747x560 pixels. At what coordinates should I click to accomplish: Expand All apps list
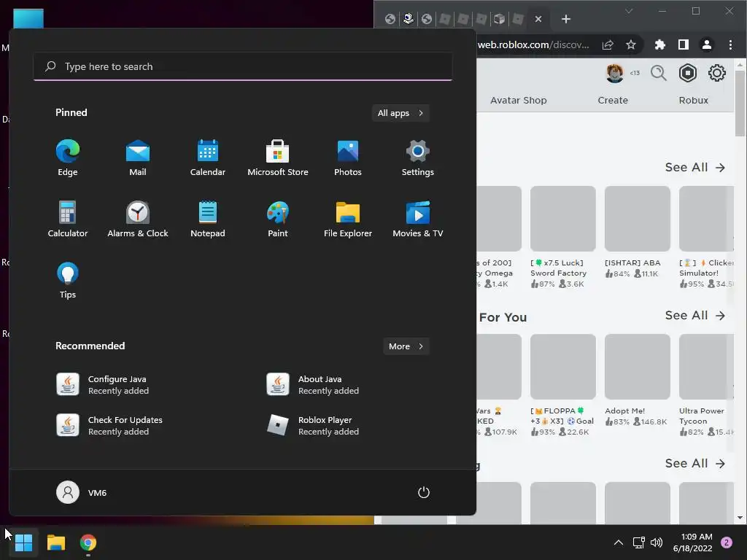coord(400,113)
